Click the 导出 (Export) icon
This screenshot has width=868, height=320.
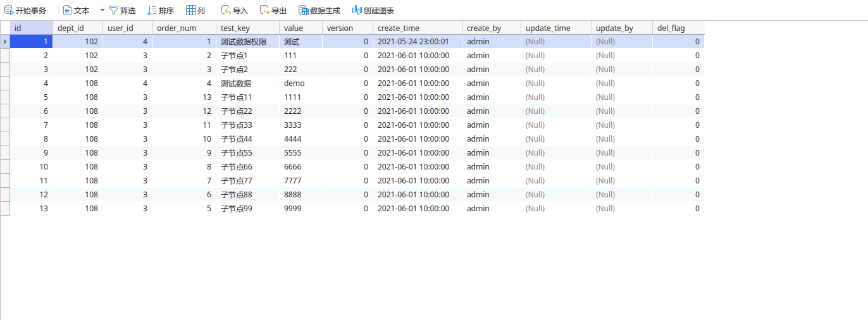point(264,11)
